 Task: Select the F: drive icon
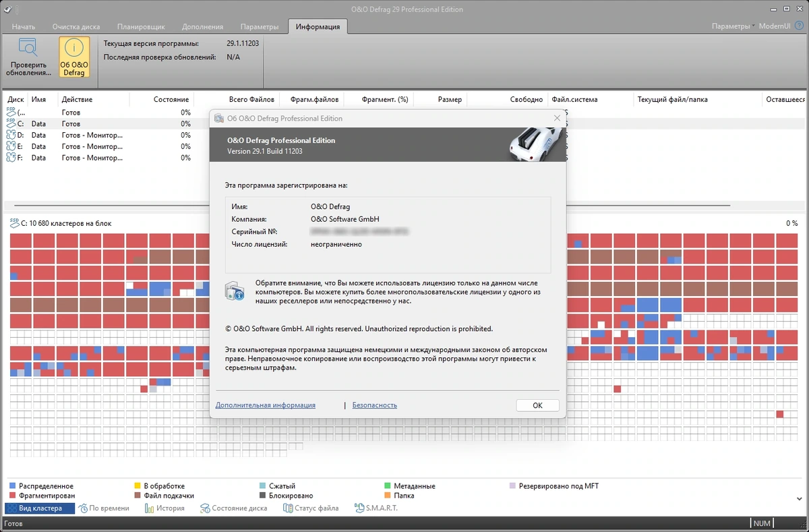tap(11, 157)
